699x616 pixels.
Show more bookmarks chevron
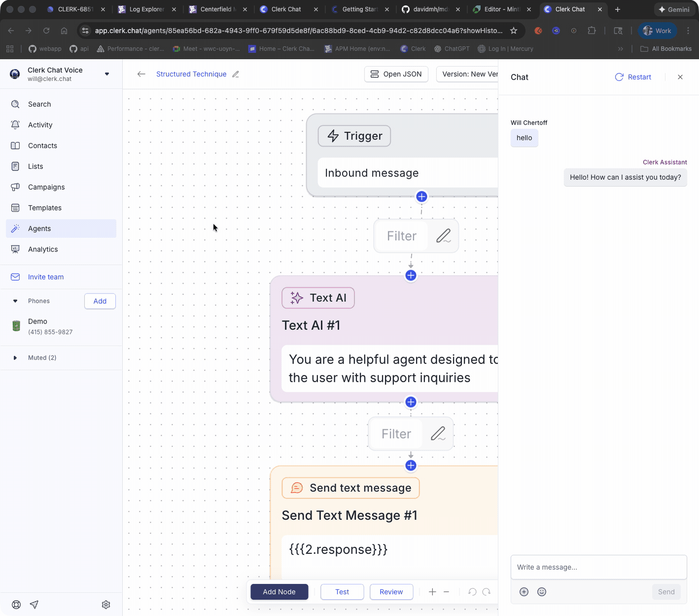click(621, 49)
